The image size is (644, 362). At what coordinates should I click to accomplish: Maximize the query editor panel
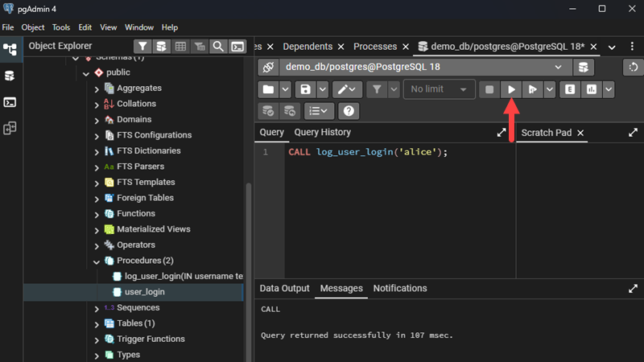click(502, 133)
